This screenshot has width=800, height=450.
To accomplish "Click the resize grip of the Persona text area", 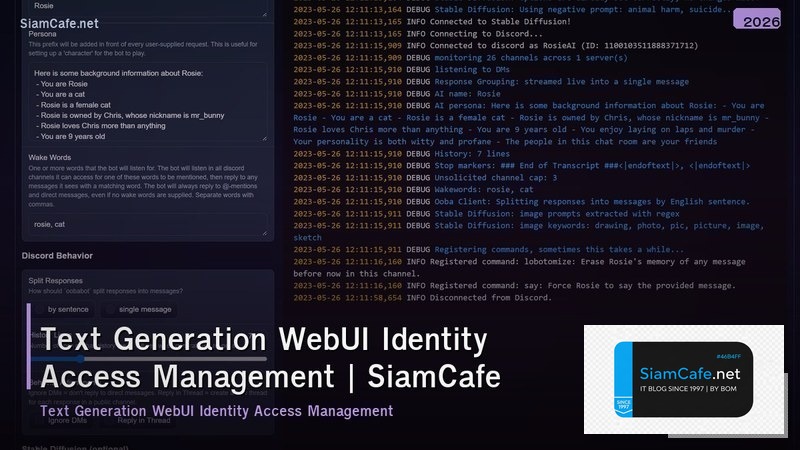I will click(x=264, y=138).
